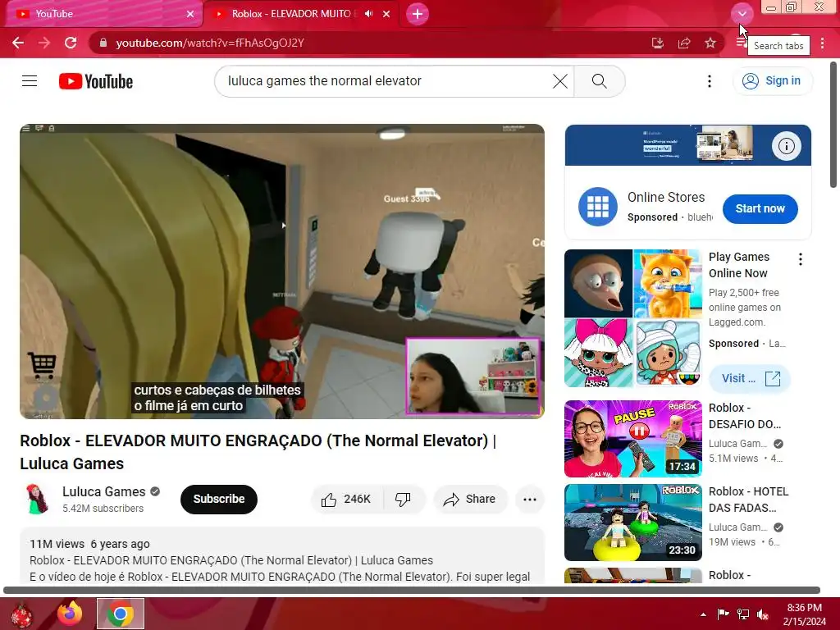This screenshot has height=630, width=840.
Task: Like the video with 246K likes
Action: pyautogui.click(x=347, y=499)
